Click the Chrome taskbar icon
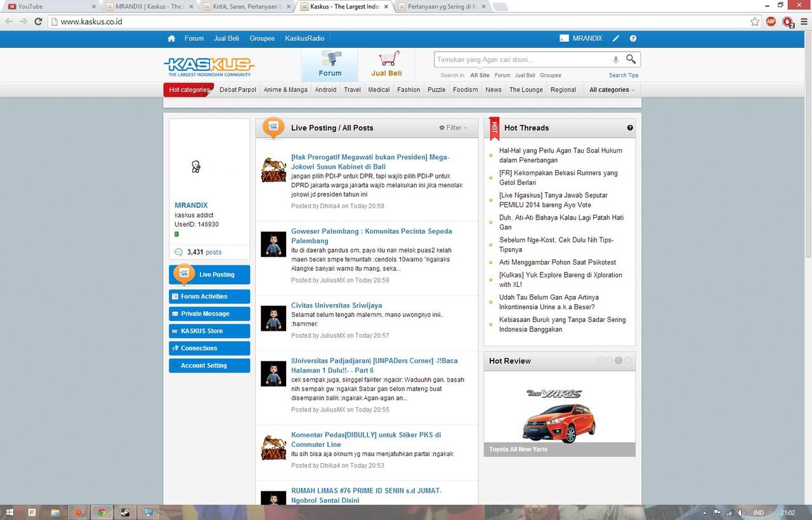This screenshot has height=520, width=812. (x=101, y=512)
